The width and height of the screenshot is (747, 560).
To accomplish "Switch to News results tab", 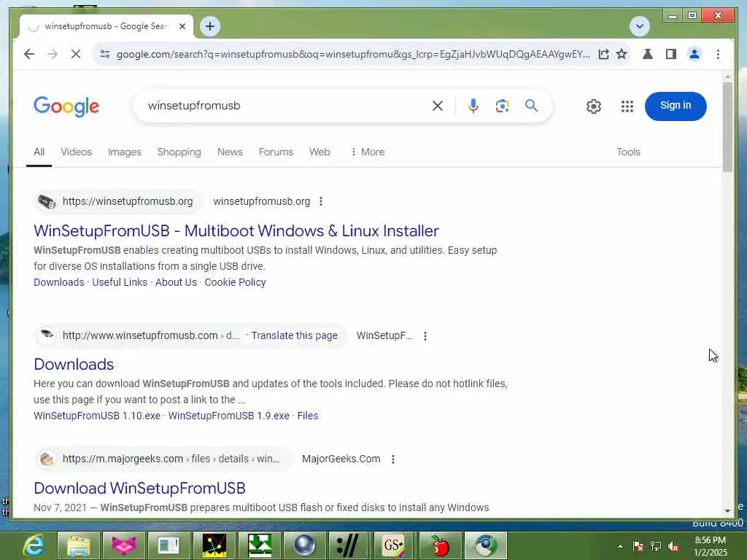I will (230, 152).
